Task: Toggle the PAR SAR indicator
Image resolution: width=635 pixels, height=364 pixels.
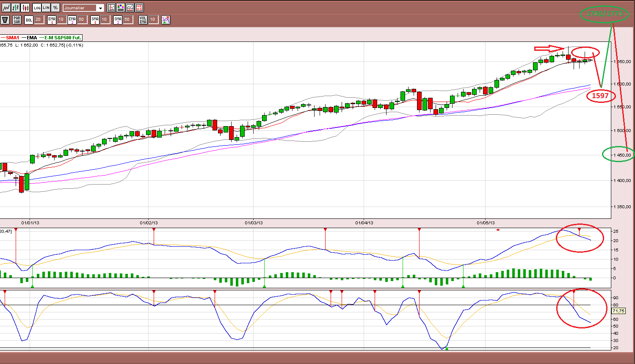Action: (17, 20)
